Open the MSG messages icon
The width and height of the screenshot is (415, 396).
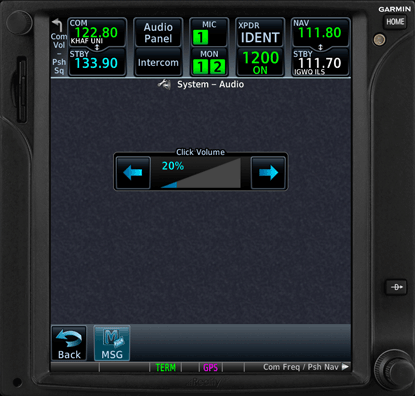[112, 343]
